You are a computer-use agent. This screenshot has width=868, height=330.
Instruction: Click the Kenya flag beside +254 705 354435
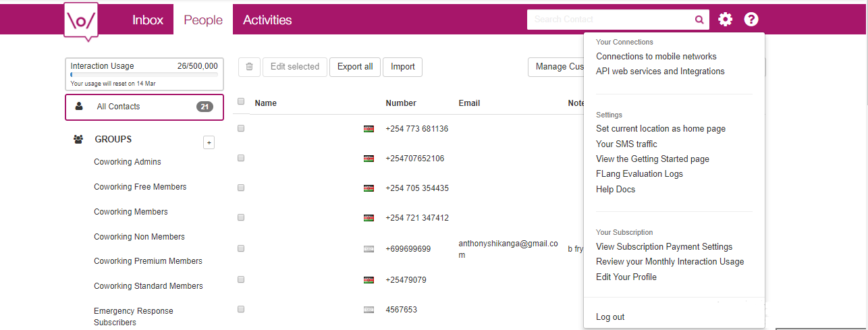[369, 188]
